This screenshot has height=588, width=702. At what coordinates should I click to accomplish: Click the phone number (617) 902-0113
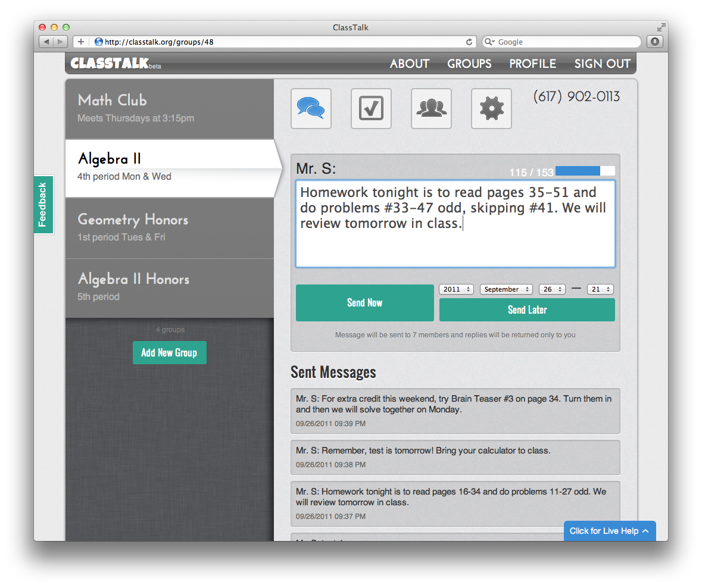coord(576,96)
